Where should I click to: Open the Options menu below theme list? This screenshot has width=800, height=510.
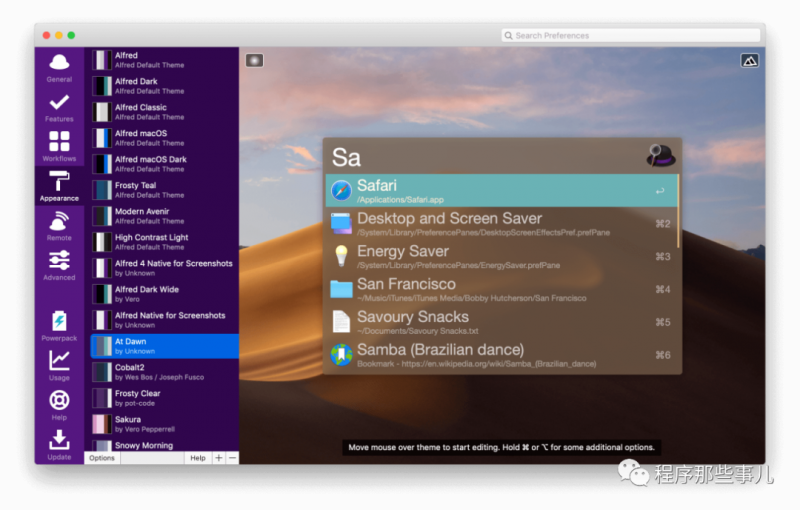(102, 458)
